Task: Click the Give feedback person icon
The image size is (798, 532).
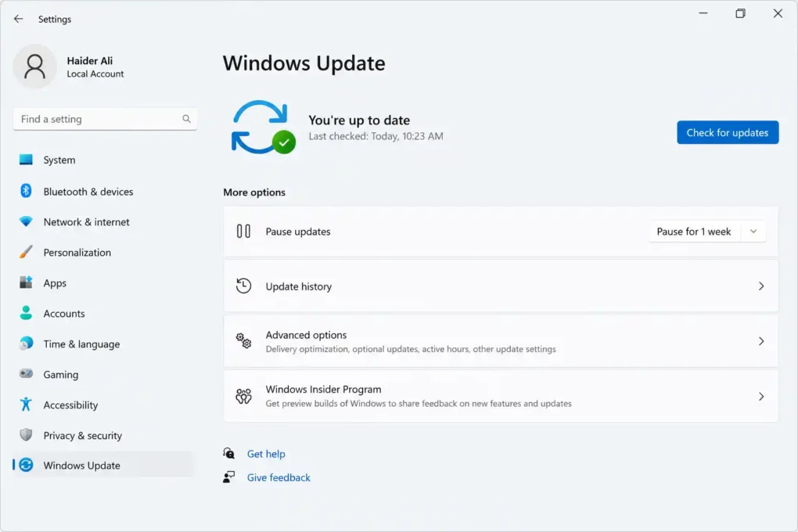Action: click(228, 477)
